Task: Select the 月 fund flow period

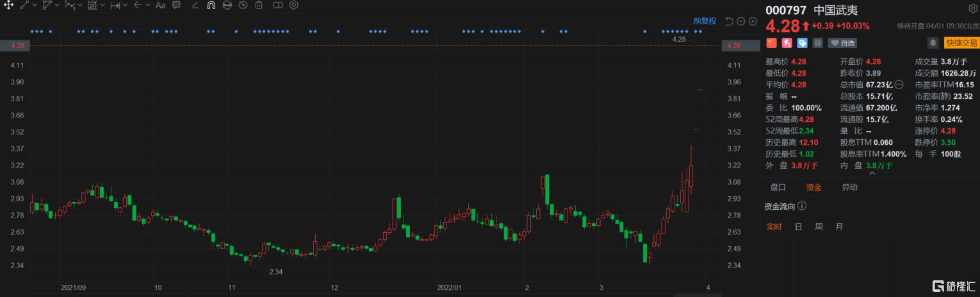Action: click(839, 226)
